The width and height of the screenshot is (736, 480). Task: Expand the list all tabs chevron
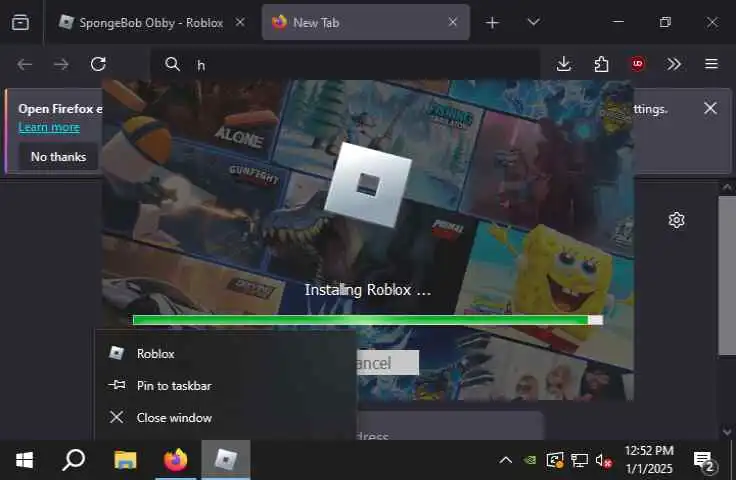click(533, 22)
